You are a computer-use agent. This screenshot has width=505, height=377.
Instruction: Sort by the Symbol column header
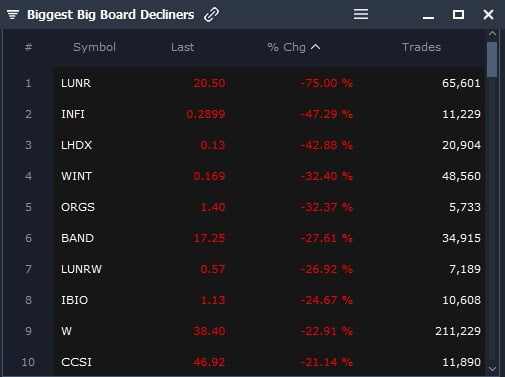(94, 47)
